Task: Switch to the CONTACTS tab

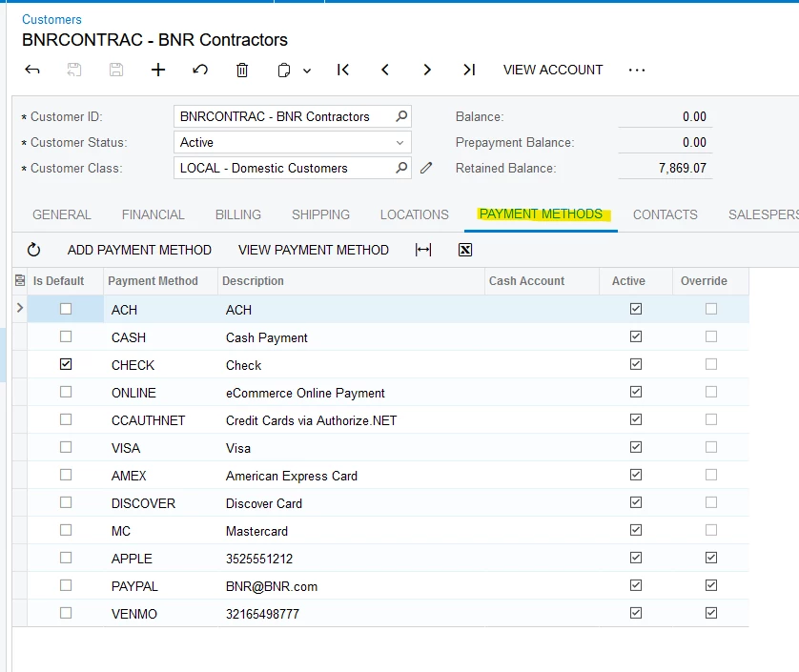Action: tap(665, 214)
